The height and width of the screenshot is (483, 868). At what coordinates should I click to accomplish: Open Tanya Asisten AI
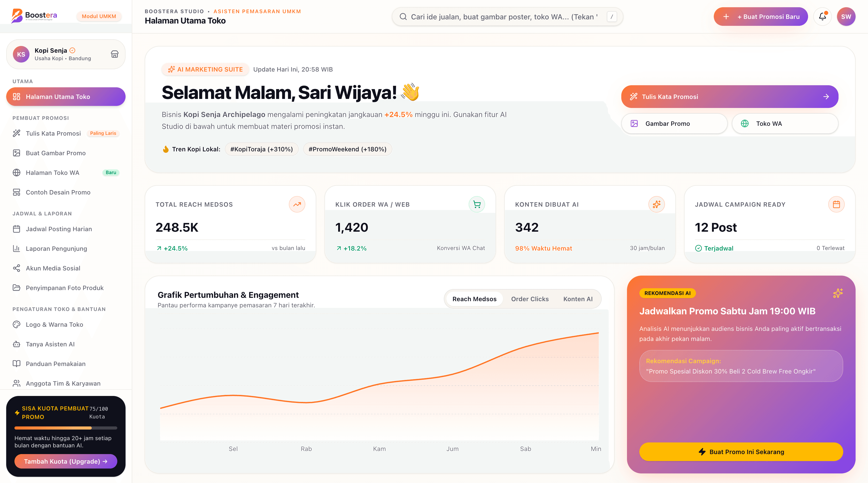click(66, 344)
